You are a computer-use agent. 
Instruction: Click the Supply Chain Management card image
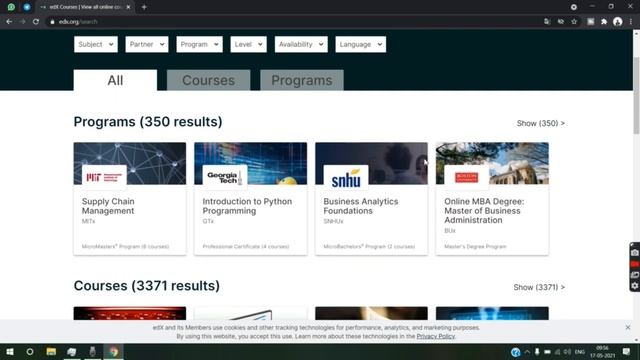tap(130, 163)
